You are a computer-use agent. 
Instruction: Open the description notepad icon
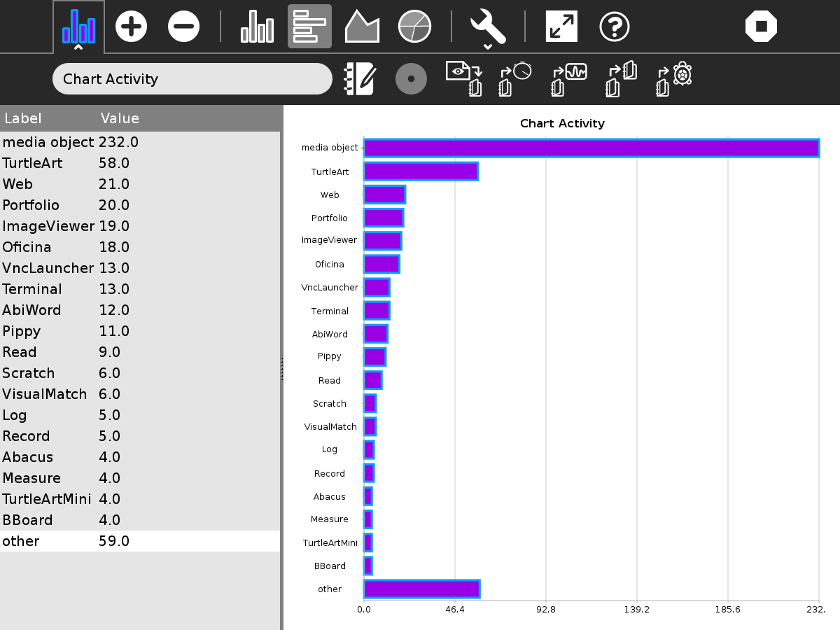360,79
